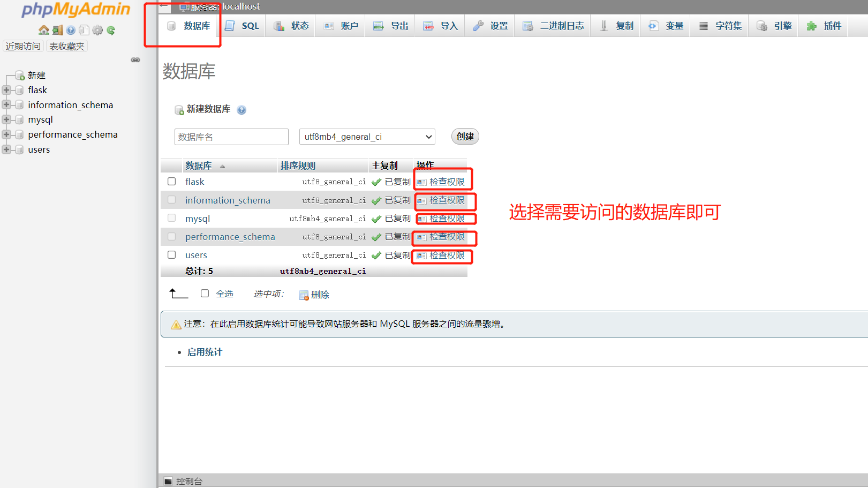Open phpMyAdmin documentation question-mark icon
This screenshot has width=868, height=488.
click(x=71, y=30)
